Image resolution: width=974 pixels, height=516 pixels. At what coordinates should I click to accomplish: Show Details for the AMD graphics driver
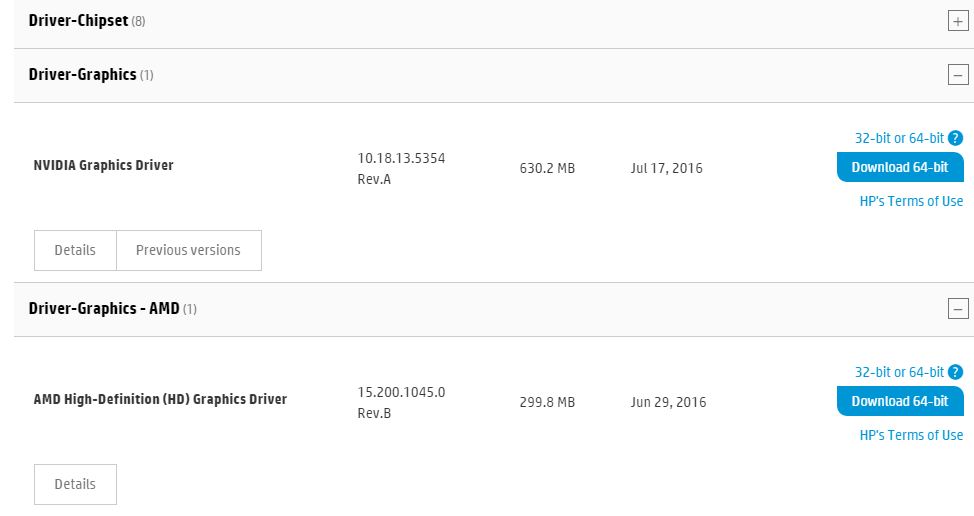click(75, 484)
